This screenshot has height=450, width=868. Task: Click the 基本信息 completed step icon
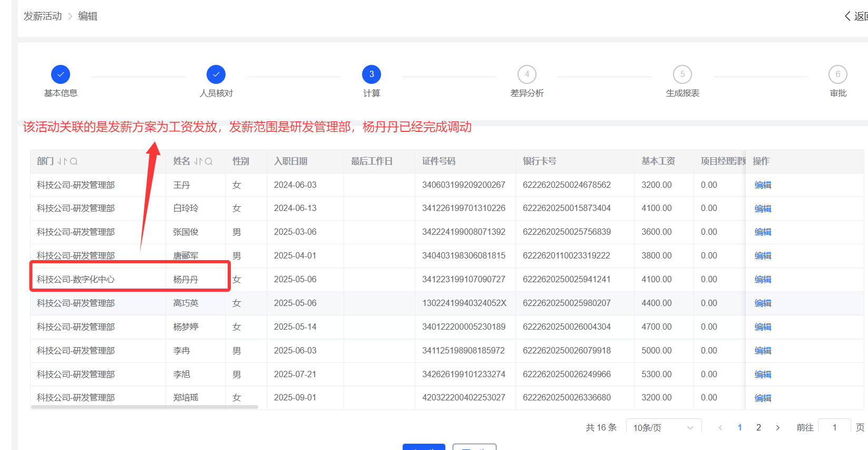(x=61, y=74)
